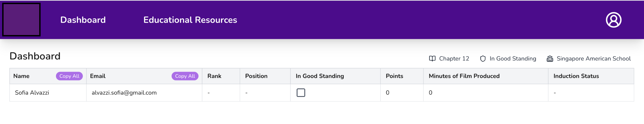
Task: Open the Dashboard nav item
Action: click(83, 20)
